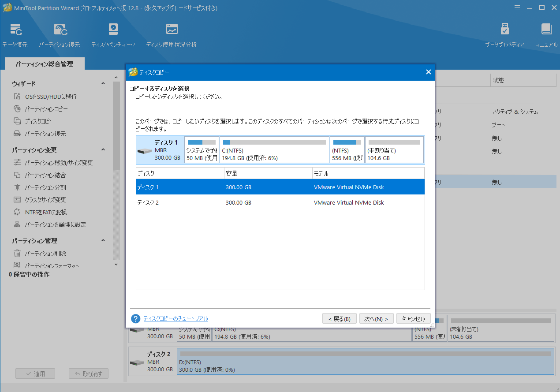Viewport: 560px width, 392px height.
Task: Collapse the パーティション管理 section
Action: 103,241
